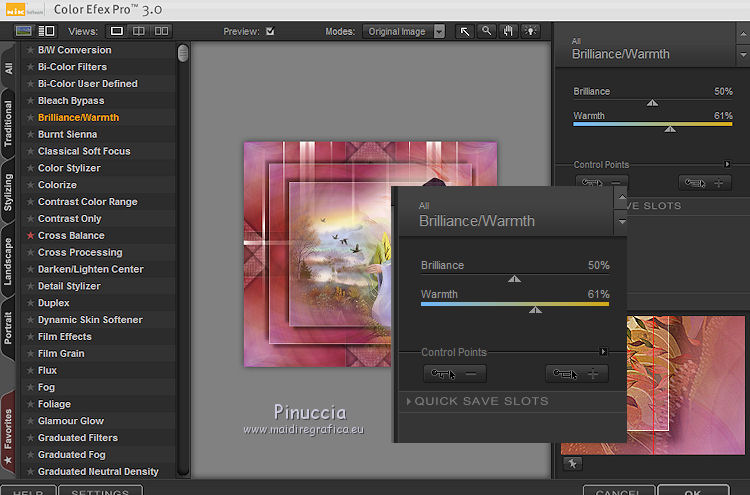Screen dimensions: 750x495
Task: Select the zoom magnifier tool
Action: coord(486,32)
